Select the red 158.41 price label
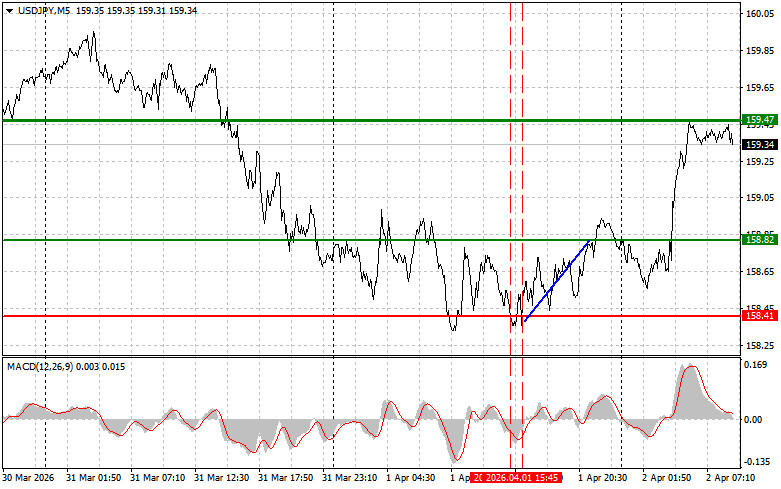This screenshot has width=781, height=489. pos(759,316)
